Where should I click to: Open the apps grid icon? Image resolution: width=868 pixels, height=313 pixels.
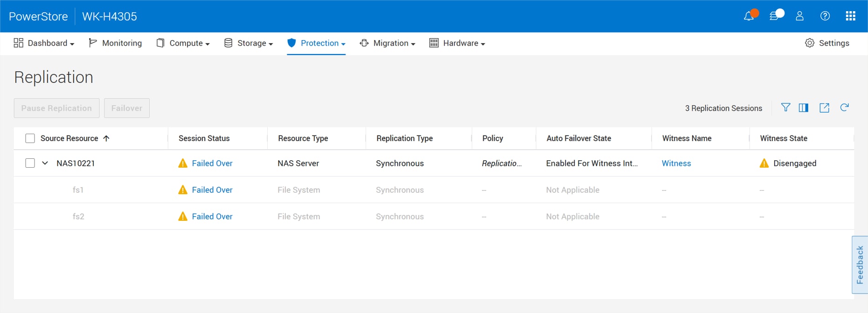coord(851,16)
